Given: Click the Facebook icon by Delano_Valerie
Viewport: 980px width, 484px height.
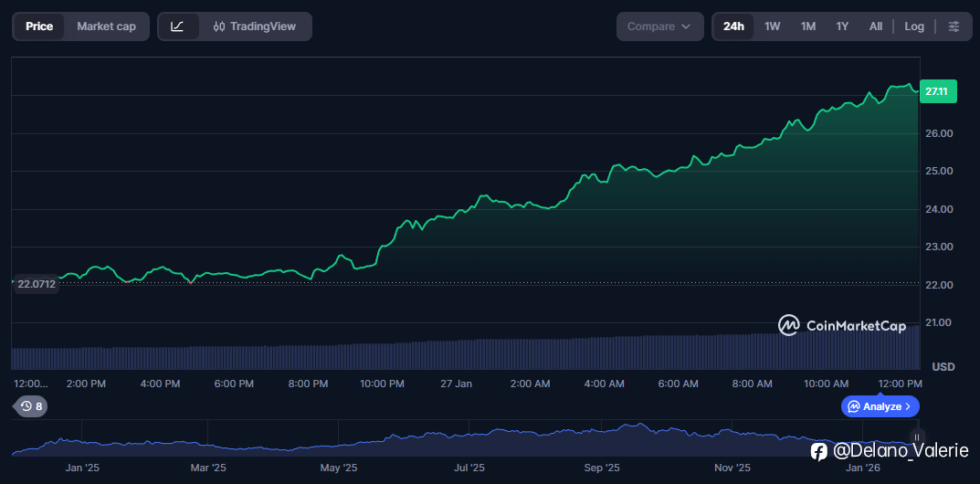Looking at the screenshot, I should pyautogui.click(x=819, y=451).
